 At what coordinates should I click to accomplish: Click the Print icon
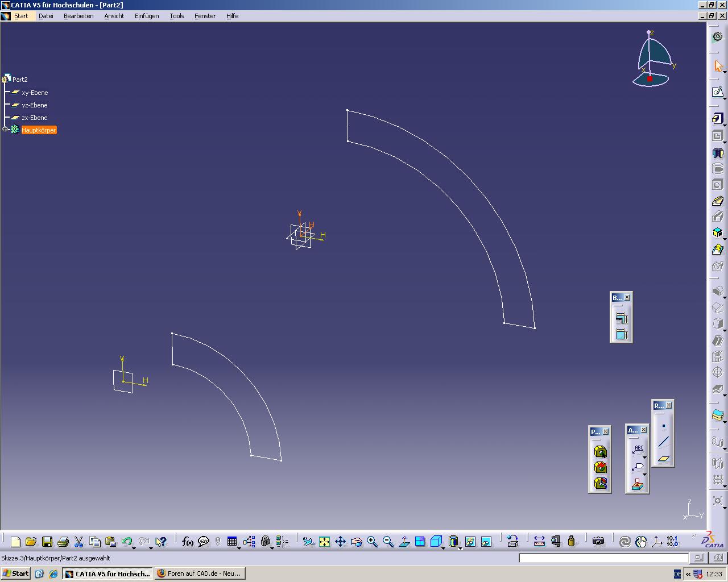[x=63, y=542]
